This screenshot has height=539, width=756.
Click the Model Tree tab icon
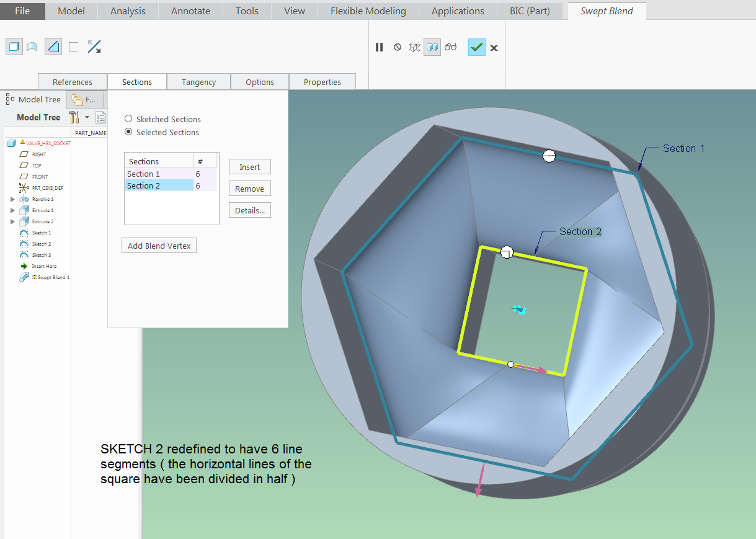10,99
